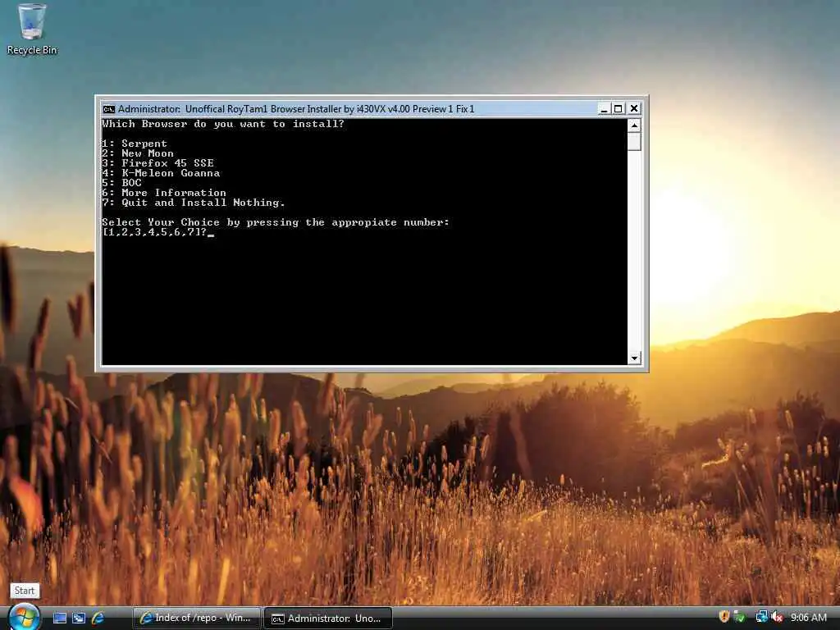Switch to Index of /repo taskbar window
The width and height of the screenshot is (840, 630).
tap(196, 619)
